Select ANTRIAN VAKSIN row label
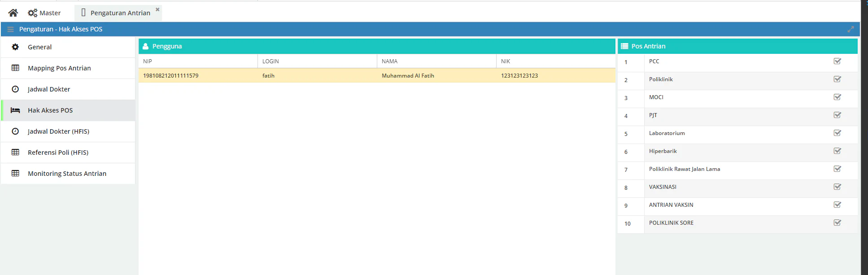 671,205
